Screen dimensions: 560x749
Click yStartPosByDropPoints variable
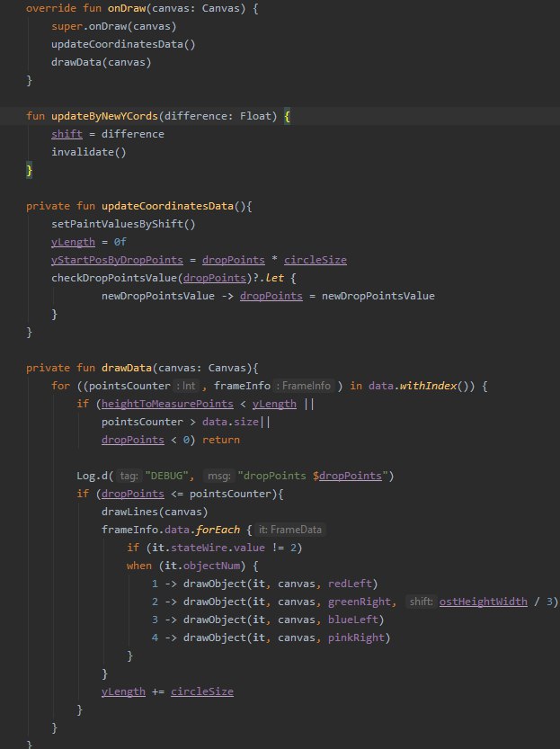point(117,260)
